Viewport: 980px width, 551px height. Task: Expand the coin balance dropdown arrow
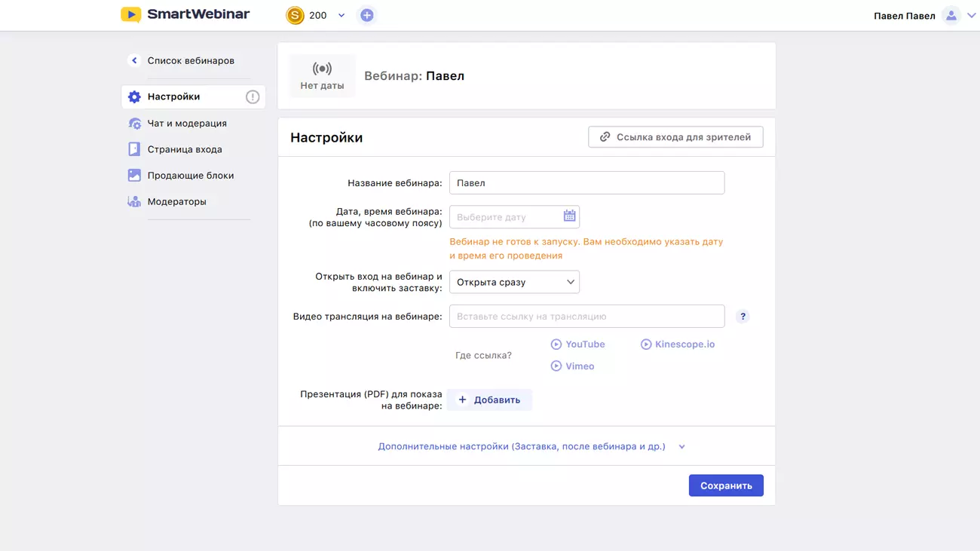coord(341,16)
